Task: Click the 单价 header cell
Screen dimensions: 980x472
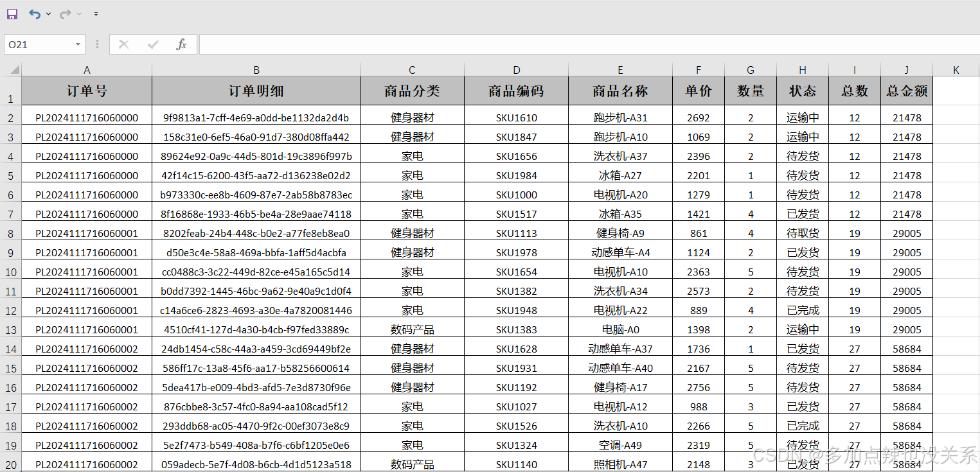Action: coord(699,91)
